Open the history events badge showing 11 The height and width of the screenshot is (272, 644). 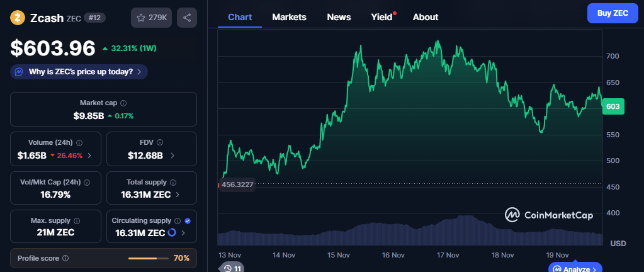232,268
